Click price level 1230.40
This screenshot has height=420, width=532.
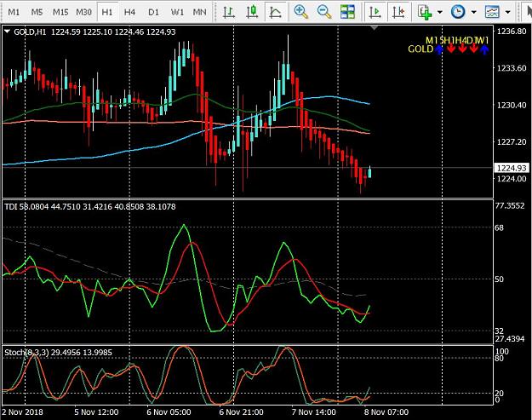pos(512,106)
